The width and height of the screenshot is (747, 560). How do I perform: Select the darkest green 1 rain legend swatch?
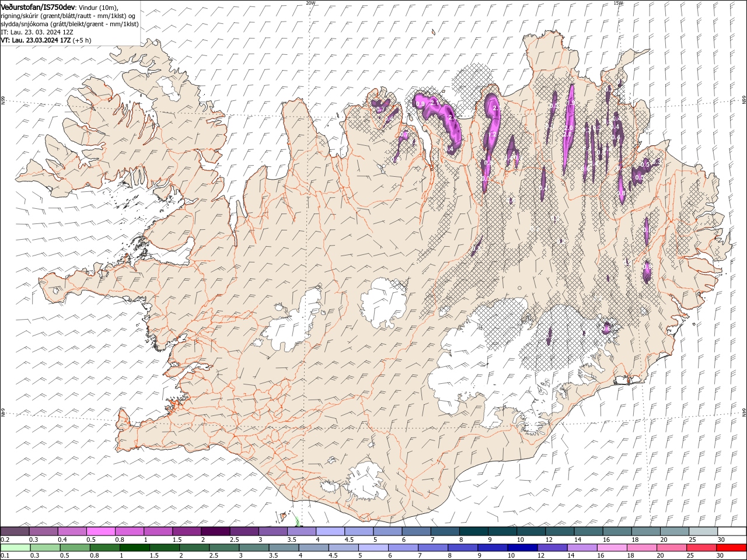(x=134, y=548)
